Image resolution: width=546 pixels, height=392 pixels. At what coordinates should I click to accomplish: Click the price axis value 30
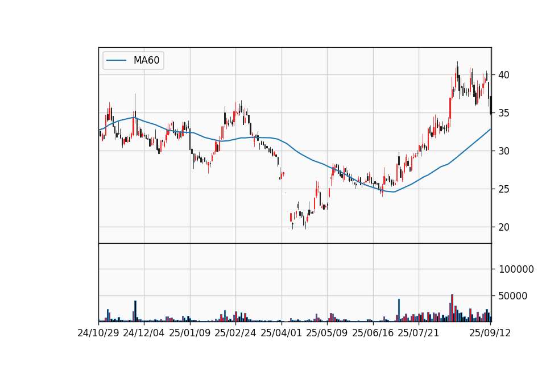504,151
